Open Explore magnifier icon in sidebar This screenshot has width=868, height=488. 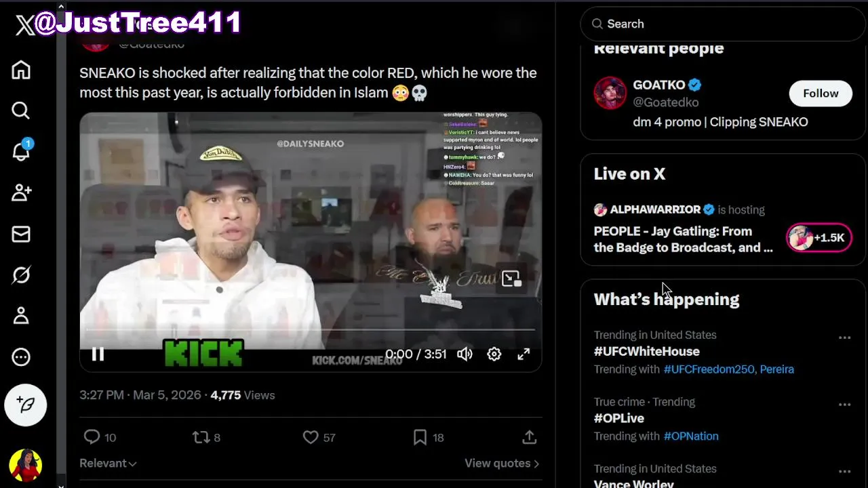pos(21,110)
